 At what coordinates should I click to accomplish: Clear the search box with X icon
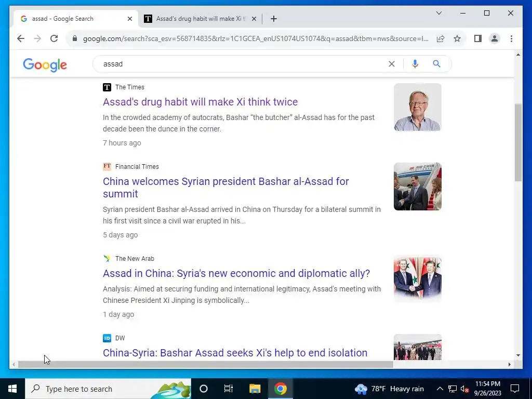tap(392, 64)
